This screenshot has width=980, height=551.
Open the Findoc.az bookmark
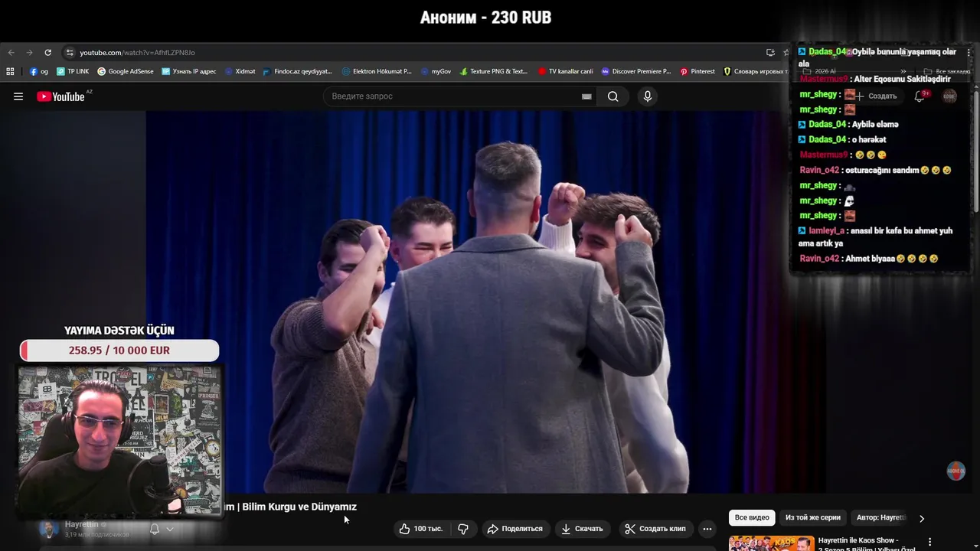tap(298, 71)
